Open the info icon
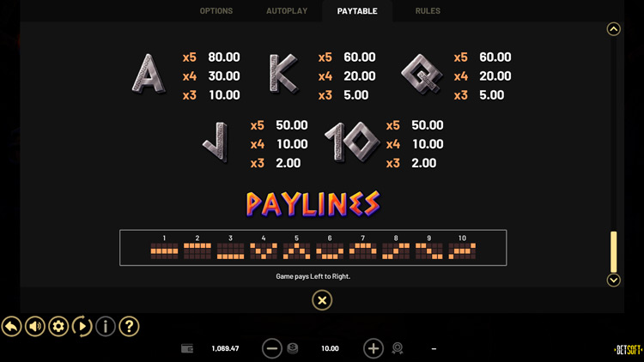The height and width of the screenshot is (362, 644). pyautogui.click(x=105, y=326)
